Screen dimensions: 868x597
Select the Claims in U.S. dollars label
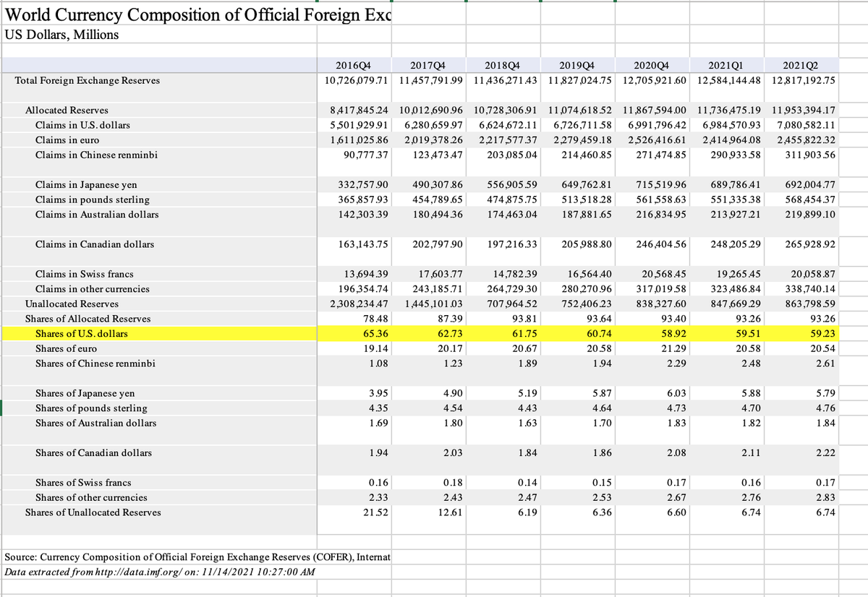click(82, 125)
